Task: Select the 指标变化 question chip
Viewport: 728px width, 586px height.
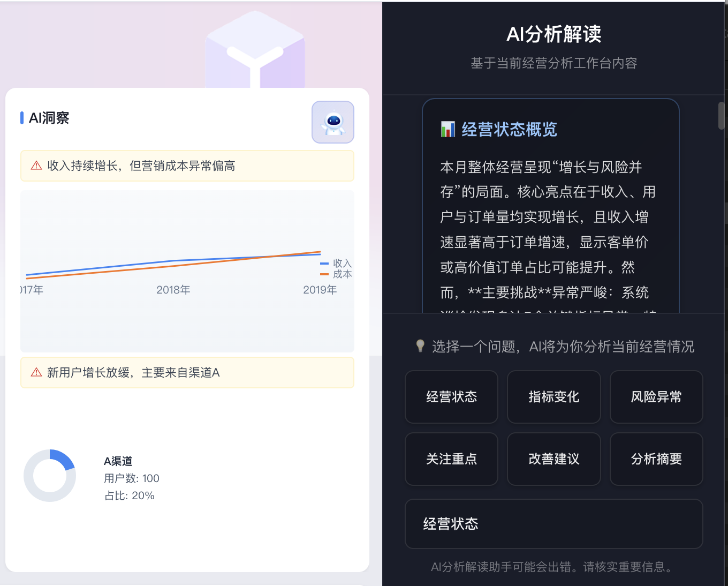Action: click(x=553, y=397)
